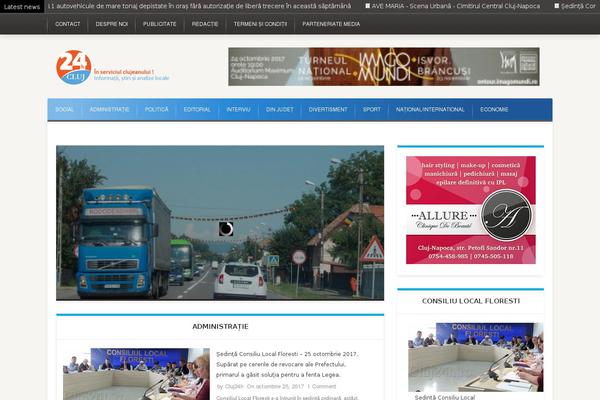The width and height of the screenshot is (600, 400).
Task: Select the Politică category tab
Action: tap(157, 109)
